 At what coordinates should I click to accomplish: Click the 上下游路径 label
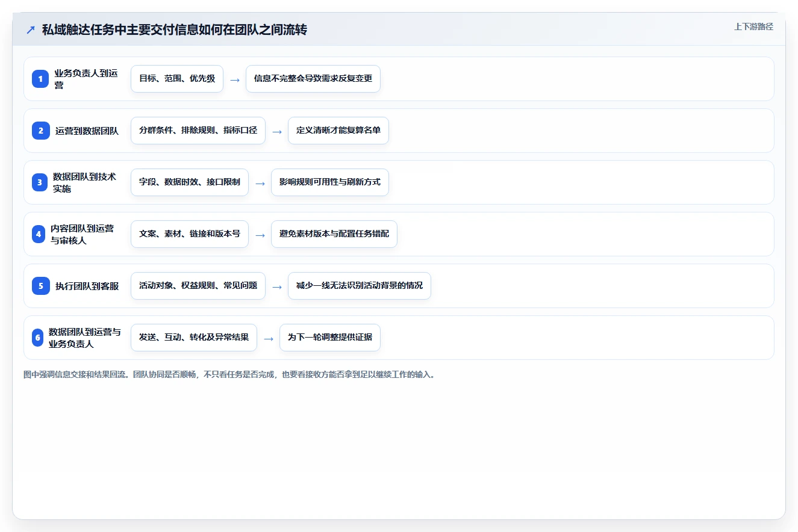[753, 26]
